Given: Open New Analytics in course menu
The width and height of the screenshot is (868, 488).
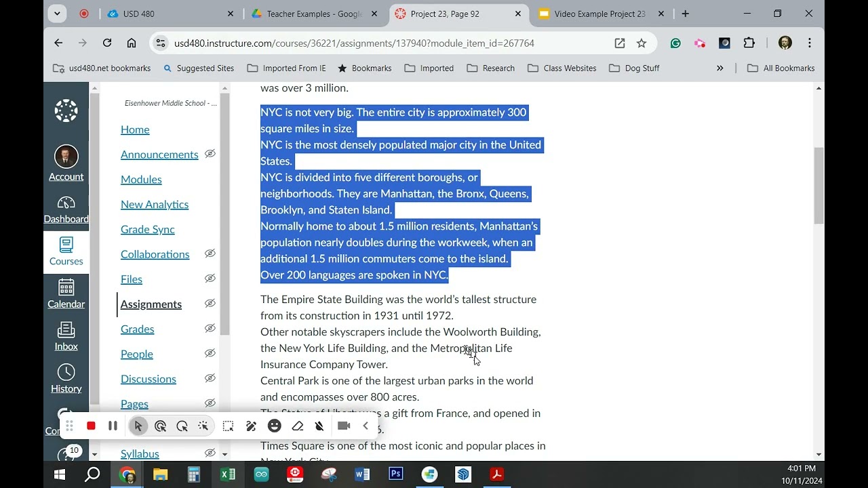Looking at the screenshot, I should 155,205.
